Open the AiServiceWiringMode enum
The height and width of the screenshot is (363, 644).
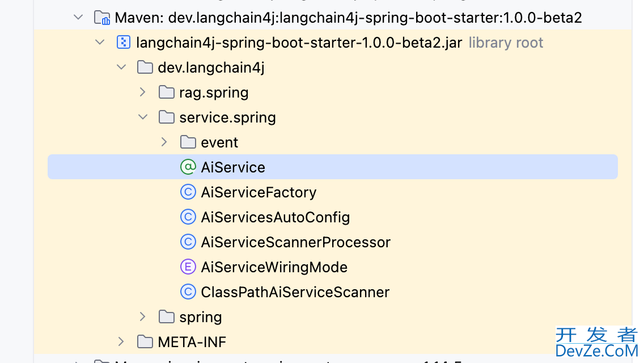[x=274, y=268]
